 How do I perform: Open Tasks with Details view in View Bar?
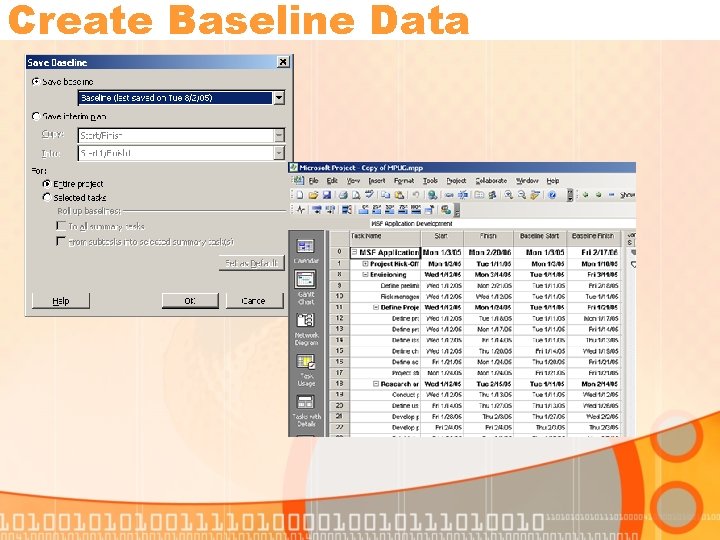pyautogui.click(x=306, y=411)
